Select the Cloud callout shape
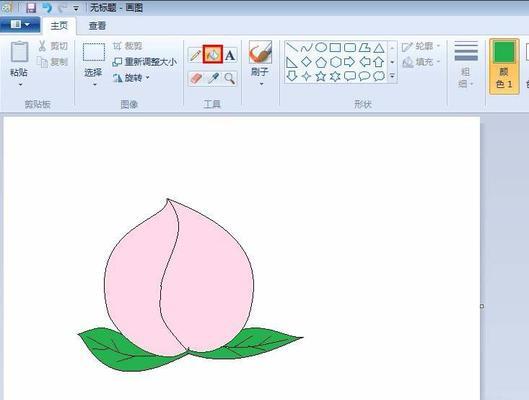The image size is (529, 400). tap(379, 76)
